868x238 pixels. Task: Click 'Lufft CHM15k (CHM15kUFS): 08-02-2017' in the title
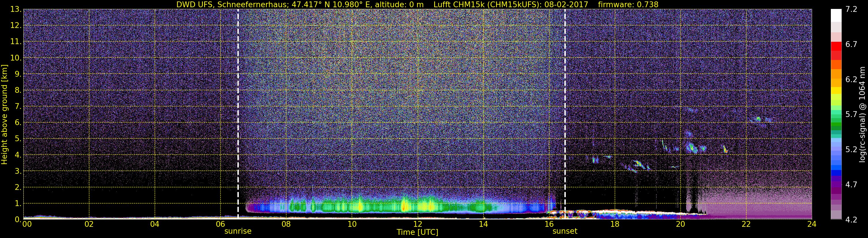pos(511,4)
